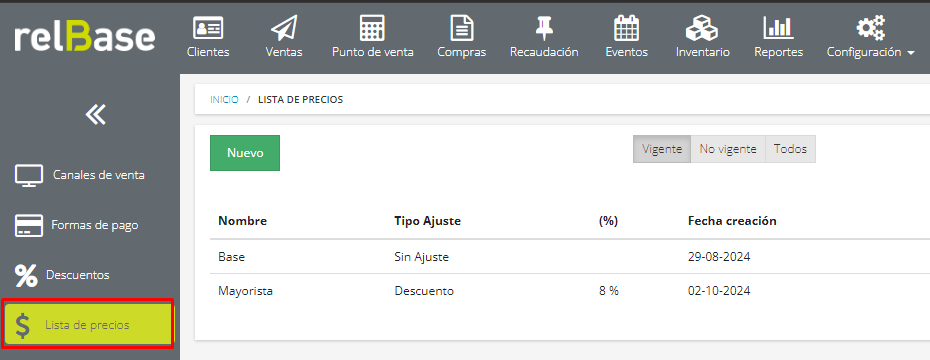Screen dimensions: 930x360
Task: Open Punto de venta calculator icon
Action: [x=372, y=28]
